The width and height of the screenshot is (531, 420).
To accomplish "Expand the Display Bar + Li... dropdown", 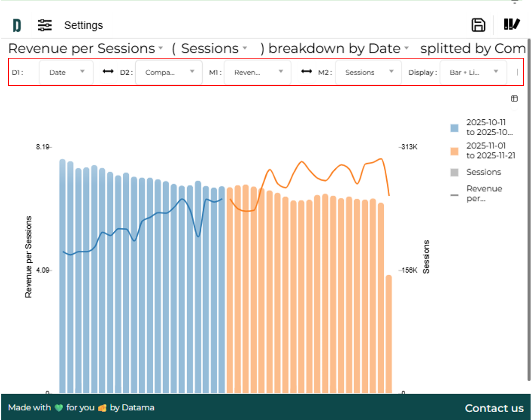I will pyautogui.click(x=473, y=72).
